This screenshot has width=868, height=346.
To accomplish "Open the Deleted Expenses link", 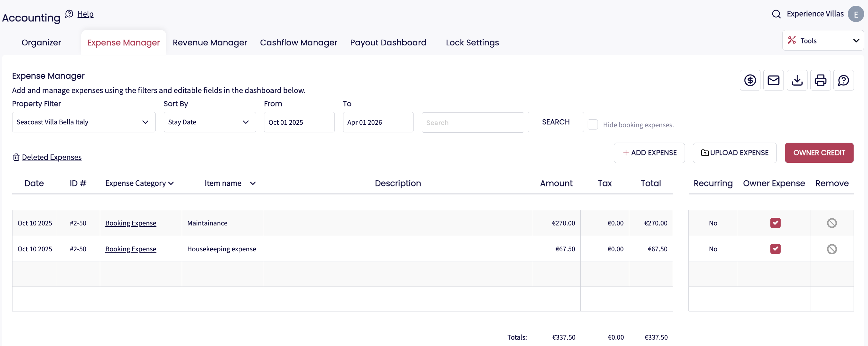I will pyautogui.click(x=52, y=157).
